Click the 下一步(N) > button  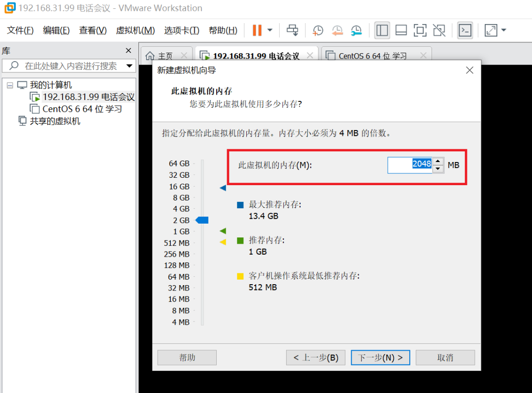click(x=380, y=358)
